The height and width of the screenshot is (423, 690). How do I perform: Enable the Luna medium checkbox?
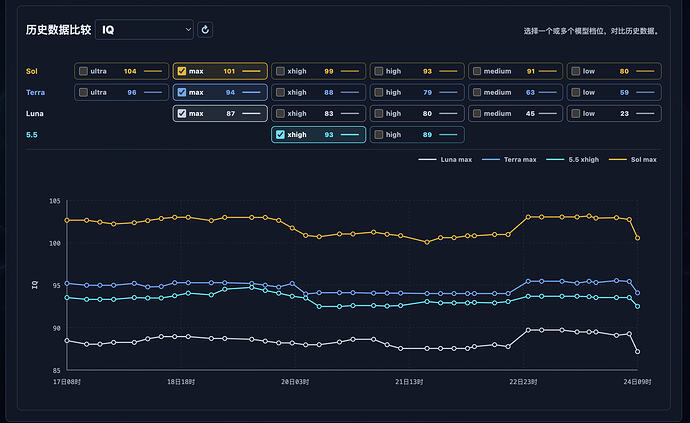[x=477, y=114]
